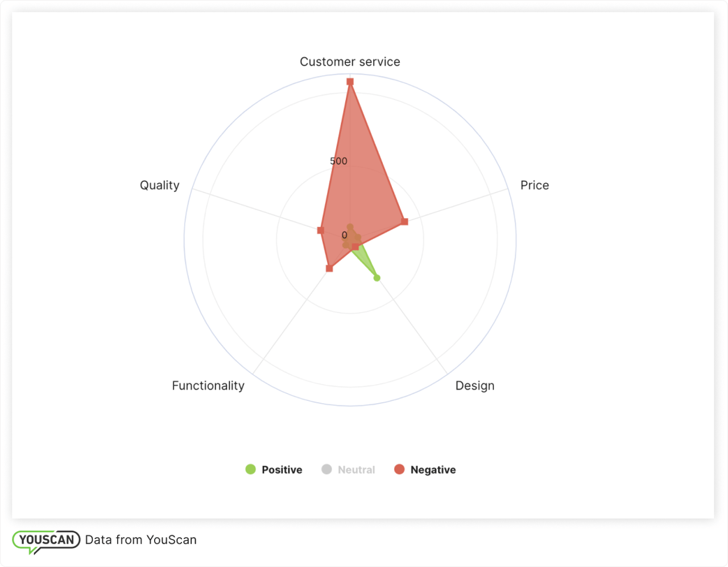Viewport: 728px width, 567px height.
Task: Select the Negative marker on Functionality axis
Action: (x=329, y=268)
